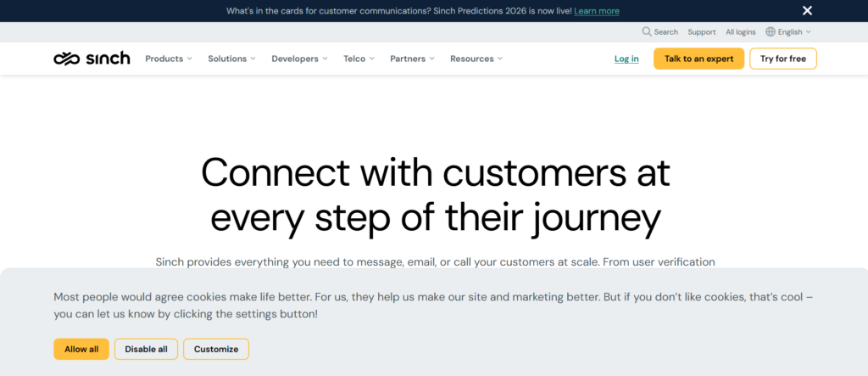Image resolution: width=868 pixels, height=376 pixels.
Task: Dismiss the announcement banner with X
Action: [x=807, y=11]
